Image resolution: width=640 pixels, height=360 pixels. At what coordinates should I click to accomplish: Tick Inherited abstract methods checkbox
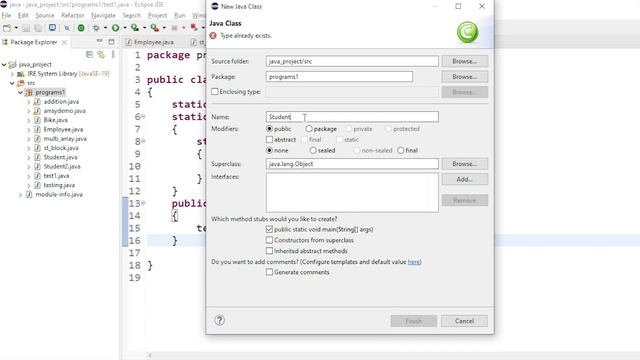coord(269,251)
